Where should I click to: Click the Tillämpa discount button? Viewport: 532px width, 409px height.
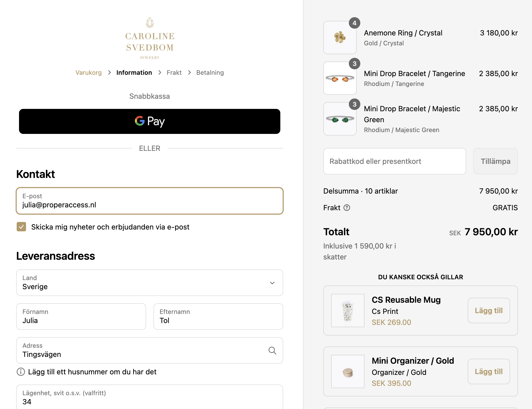pyautogui.click(x=495, y=161)
